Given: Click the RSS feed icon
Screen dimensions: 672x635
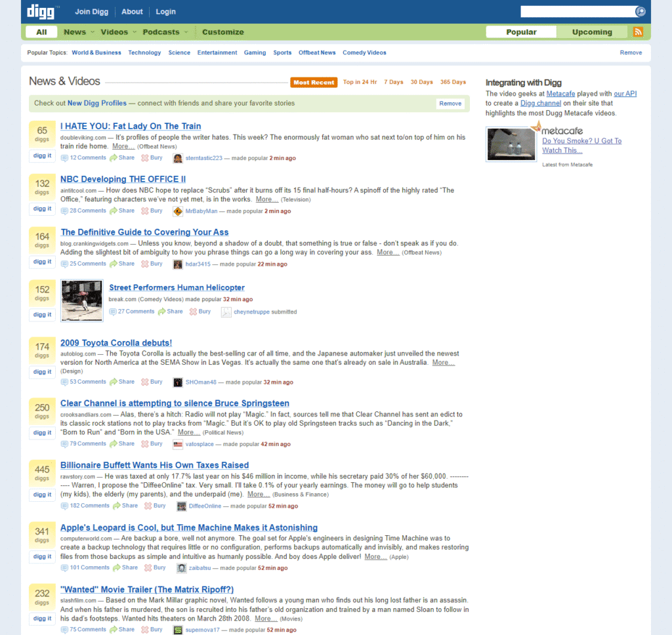Looking at the screenshot, I should tap(638, 31).
